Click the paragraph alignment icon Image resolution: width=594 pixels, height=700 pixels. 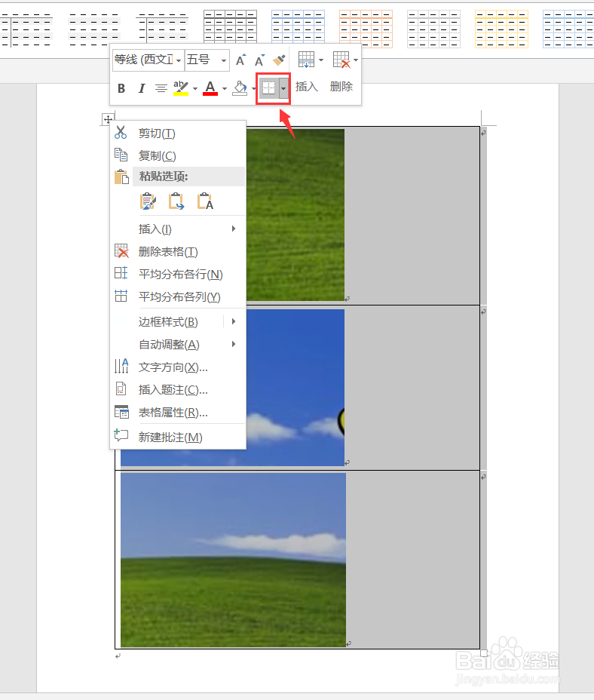pyautogui.click(x=161, y=88)
